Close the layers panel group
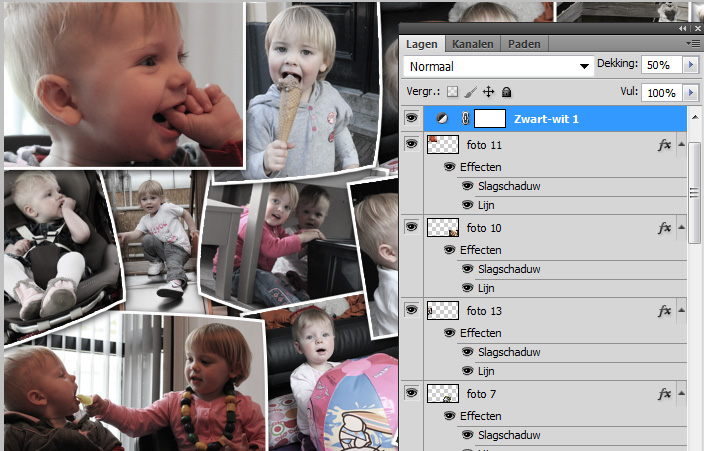 pyautogui.click(x=698, y=28)
